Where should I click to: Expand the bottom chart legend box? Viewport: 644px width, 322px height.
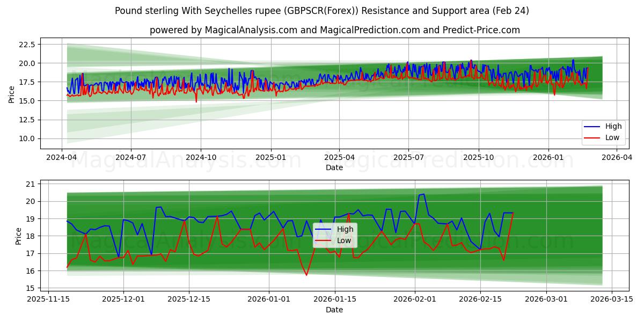[335, 234]
